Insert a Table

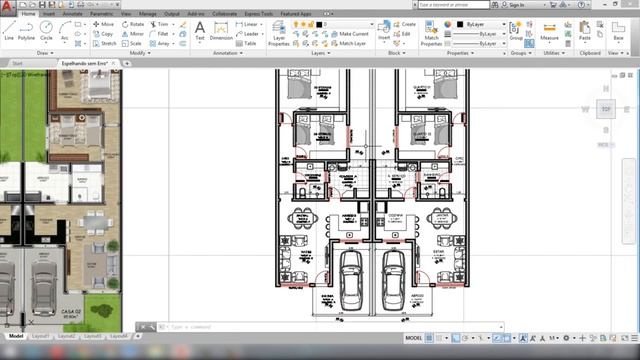pyautogui.click(x=246, y=43)
